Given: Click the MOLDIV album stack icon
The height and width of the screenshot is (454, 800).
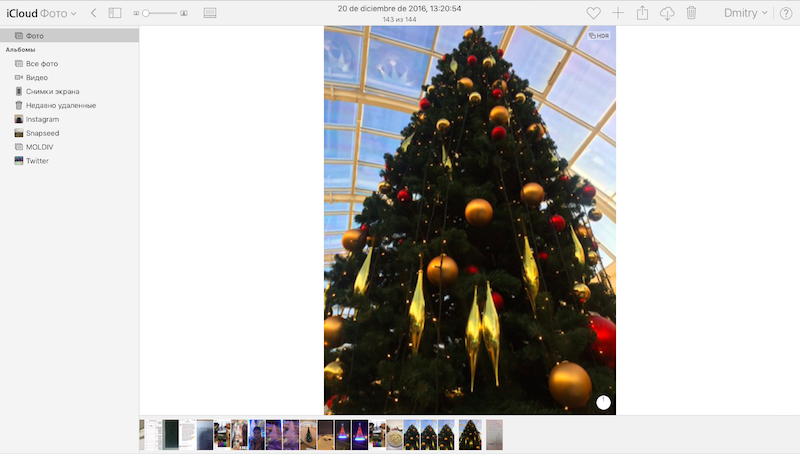Looking at the screenshot, I should tap(19, 146).
